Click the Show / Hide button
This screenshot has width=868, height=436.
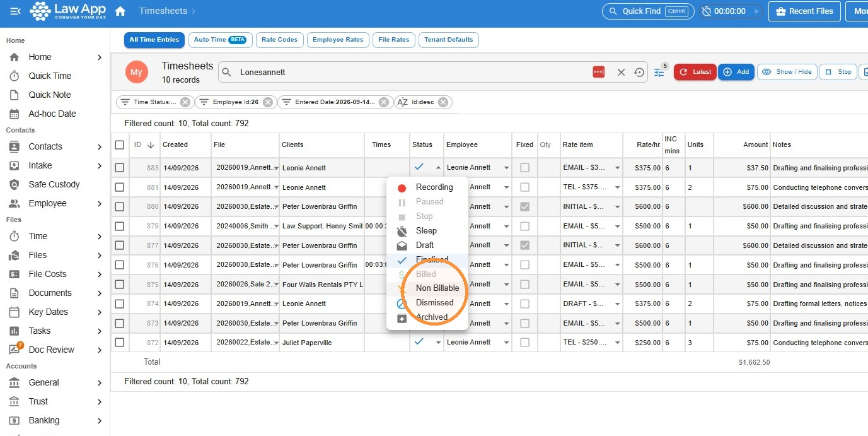click(787, 72)
